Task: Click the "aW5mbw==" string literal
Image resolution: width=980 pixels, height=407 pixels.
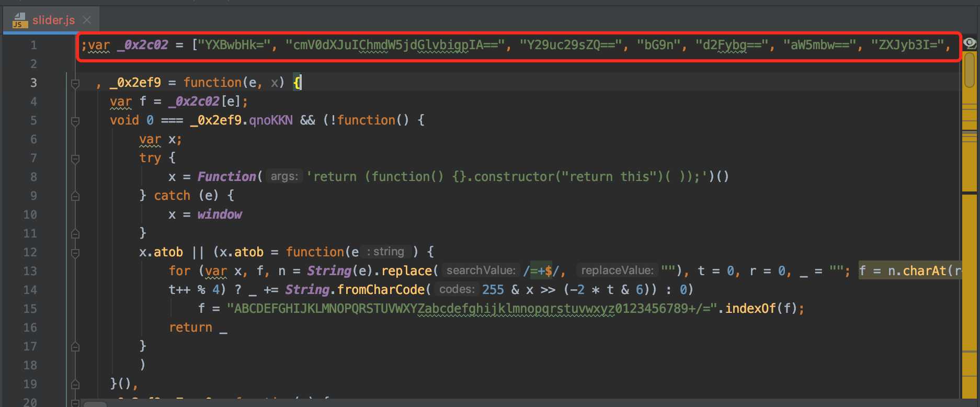Action: pyautogui.click(x=820, y=45)
